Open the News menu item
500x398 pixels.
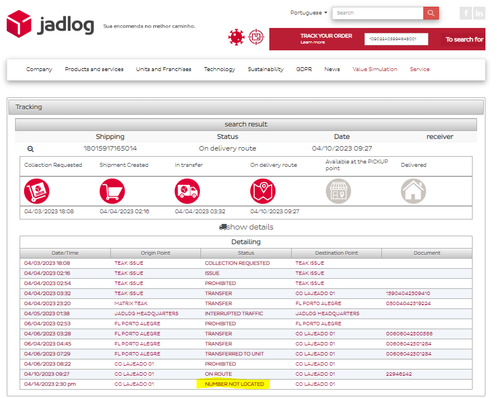[x=332, y=69]
